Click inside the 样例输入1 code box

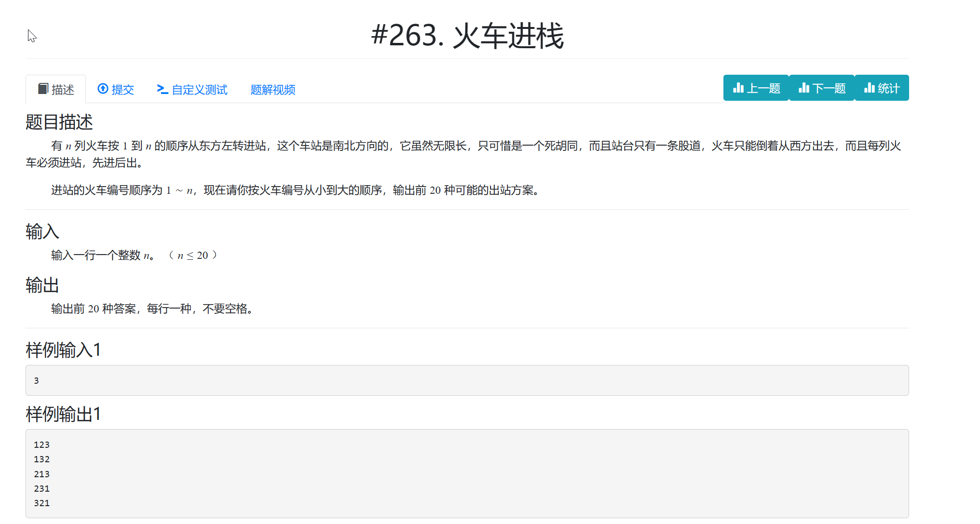pos(467,380)
